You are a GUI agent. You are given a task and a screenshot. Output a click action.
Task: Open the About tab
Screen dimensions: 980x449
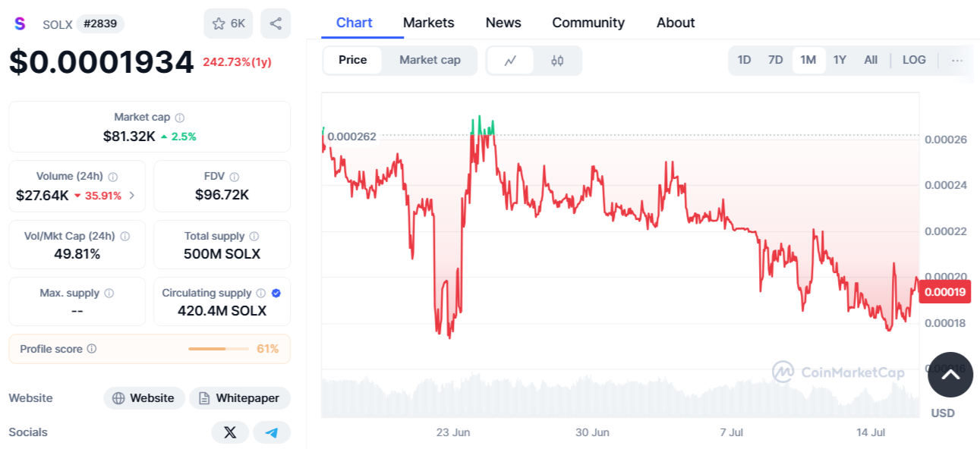click(676, 23)
